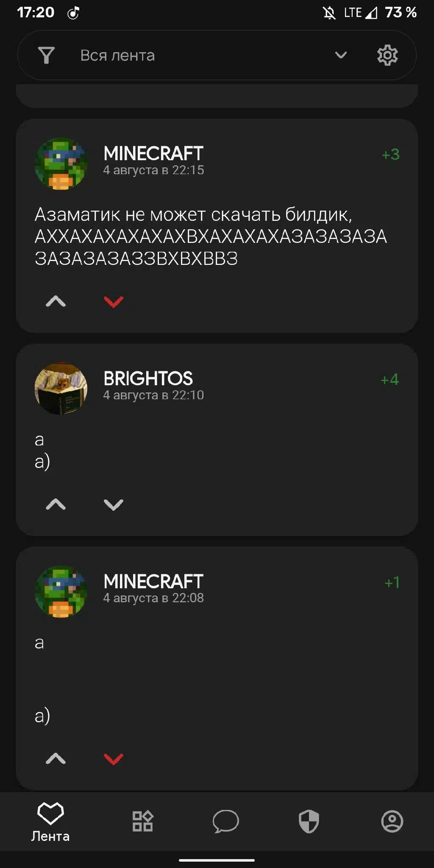Open the widgets grid tab icon
The width and height of the screenshot is (434, 868).
[143, 821]
